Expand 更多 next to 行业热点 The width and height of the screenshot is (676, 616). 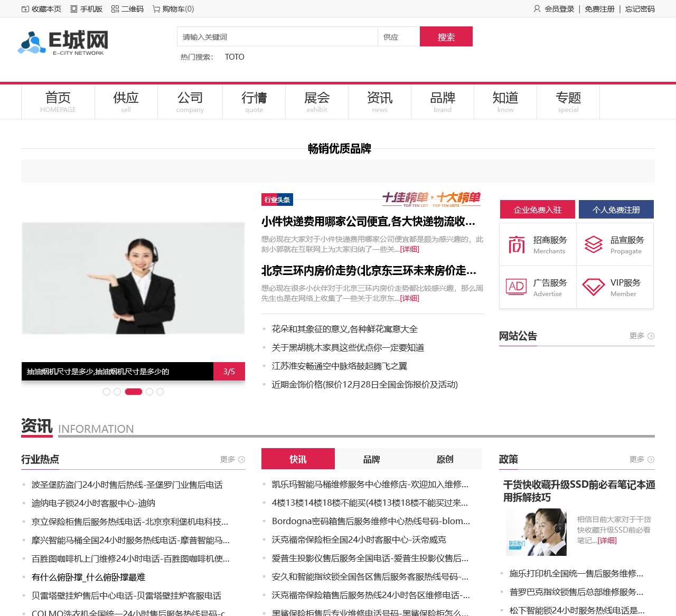pyautogui.click(x=232, y=459)
